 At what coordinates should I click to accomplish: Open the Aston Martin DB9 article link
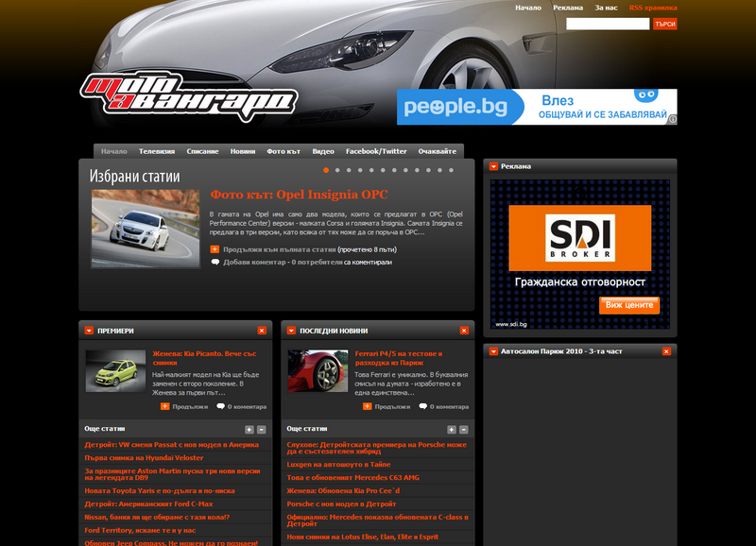click(172, 474)
